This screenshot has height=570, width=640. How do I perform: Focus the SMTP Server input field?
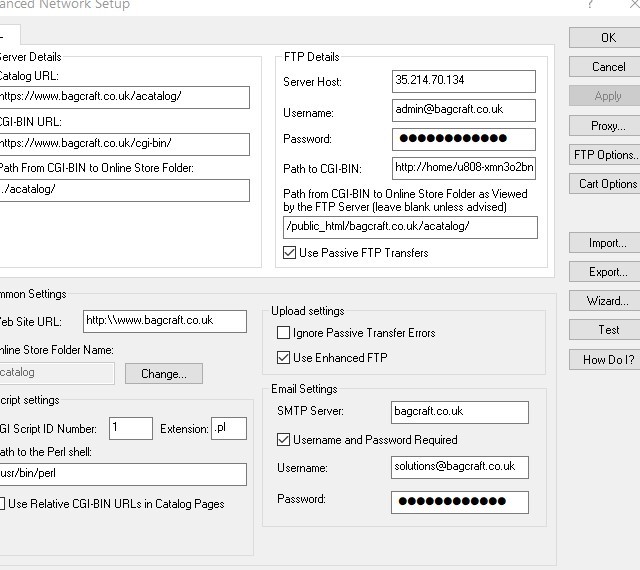459,412
